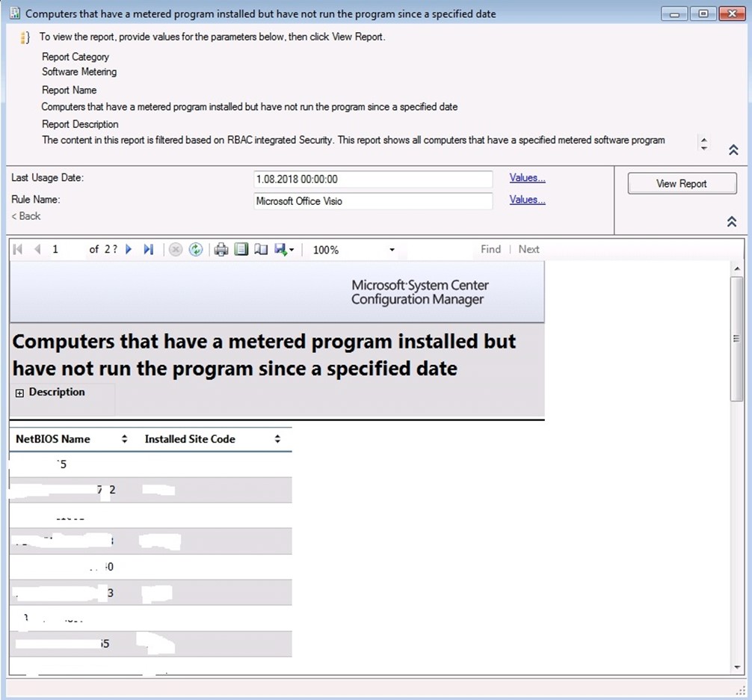This screenshot has height=700, width=752.
Task: Click 'Report Name' label
Action: point(69,90)
